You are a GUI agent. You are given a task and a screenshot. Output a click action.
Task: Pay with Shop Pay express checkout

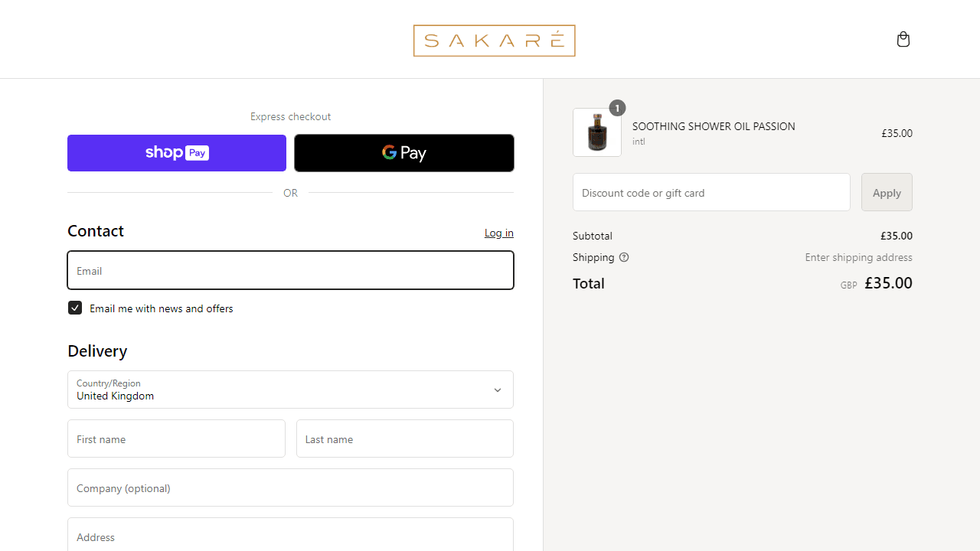pyautogui.click(x=177, y=153)
